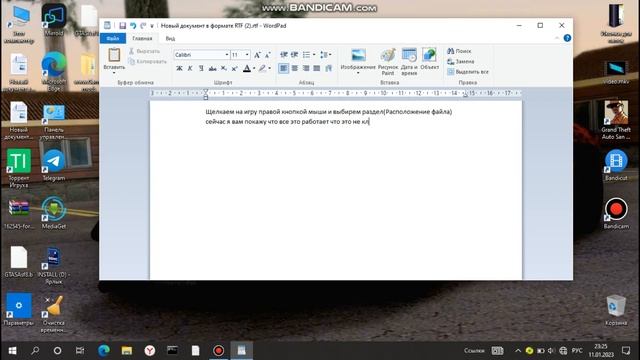640x360 pixels.
Task: Toggle strikethrough formatting
Action: (x=212, y=68)
